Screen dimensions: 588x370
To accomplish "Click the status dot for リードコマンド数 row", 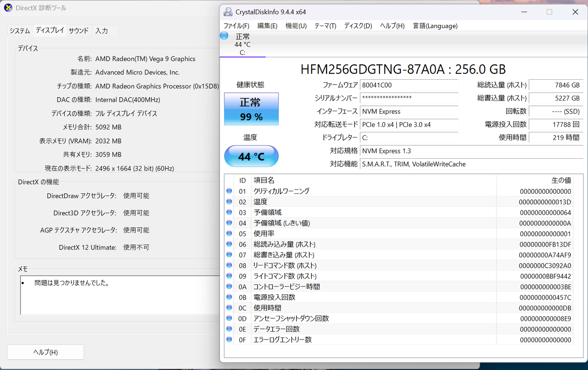I will click(229, 265).
